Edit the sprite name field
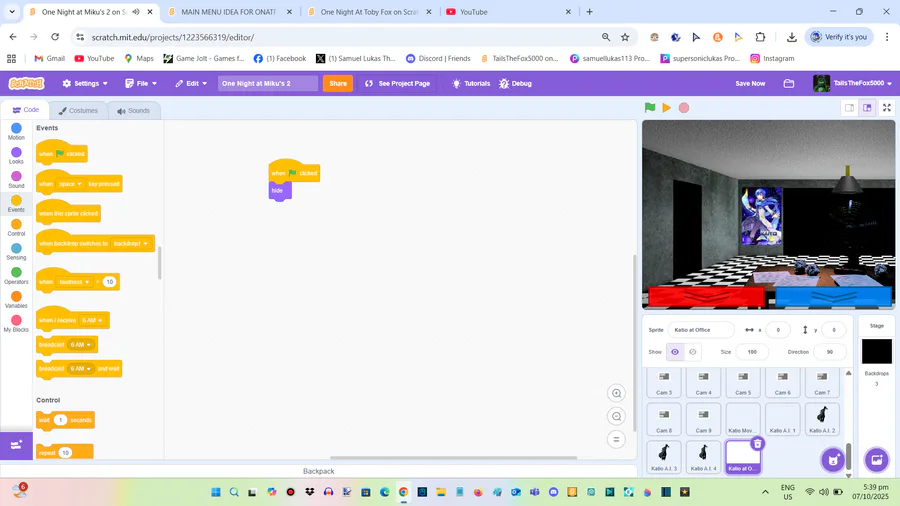 point(701,330)
